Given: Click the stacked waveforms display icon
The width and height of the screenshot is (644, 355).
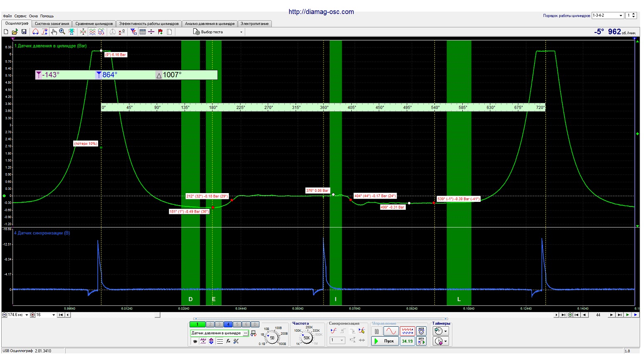Looking at the screenshot, I should [92, 32].
